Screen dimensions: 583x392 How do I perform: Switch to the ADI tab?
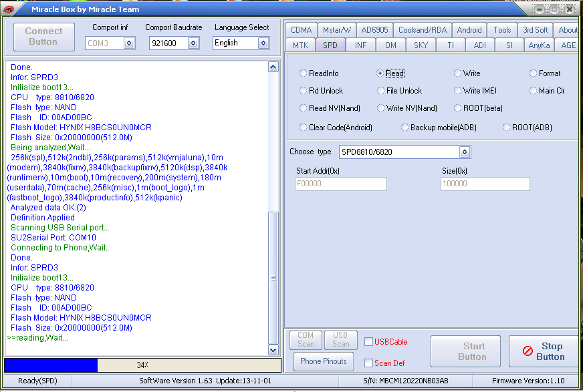480,45
